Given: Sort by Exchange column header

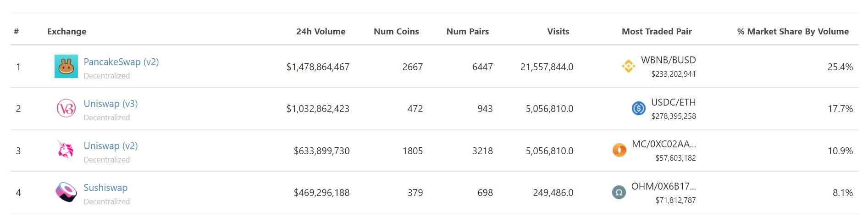Looking at the screenshot, I should pyautogui.click(x=67, y=32).
